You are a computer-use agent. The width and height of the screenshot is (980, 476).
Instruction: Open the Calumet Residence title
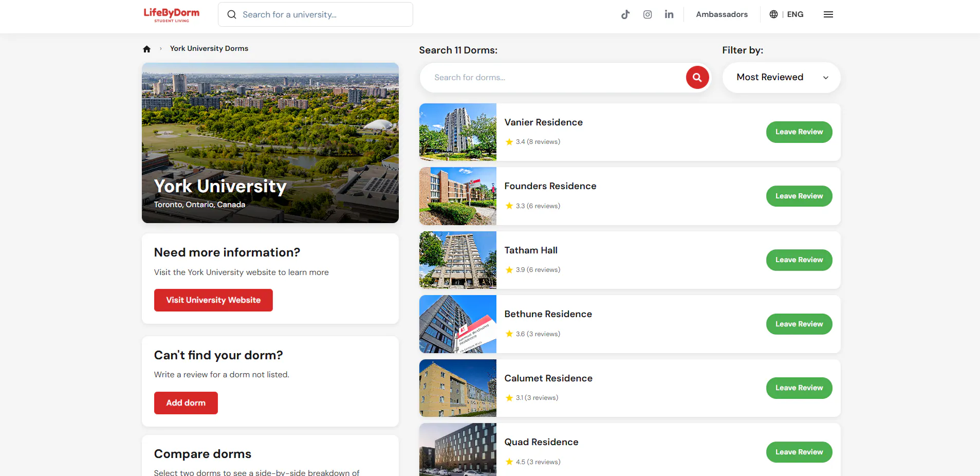tap(548, 378)
